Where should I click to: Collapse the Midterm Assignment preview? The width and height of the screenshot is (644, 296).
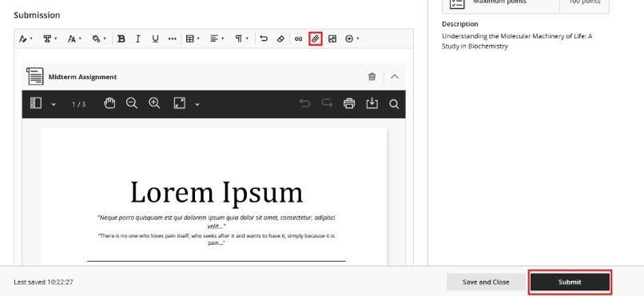pyautogui.click(x=394, y=77)
